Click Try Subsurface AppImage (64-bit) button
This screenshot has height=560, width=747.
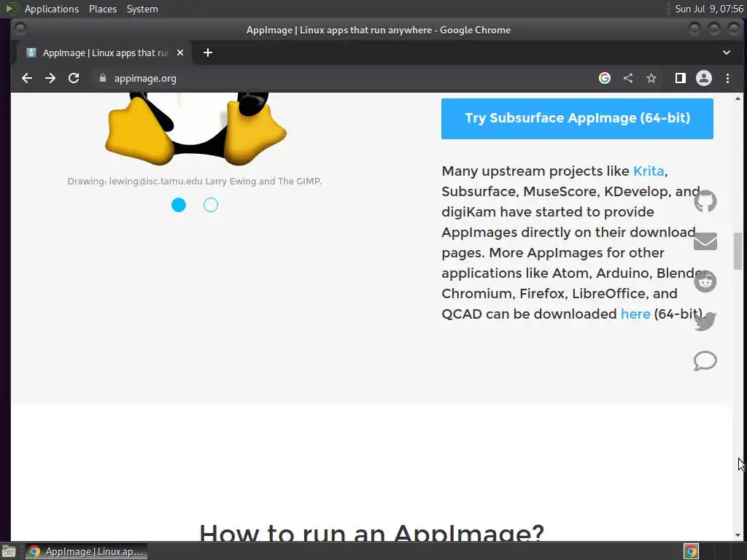coord(577,119)
